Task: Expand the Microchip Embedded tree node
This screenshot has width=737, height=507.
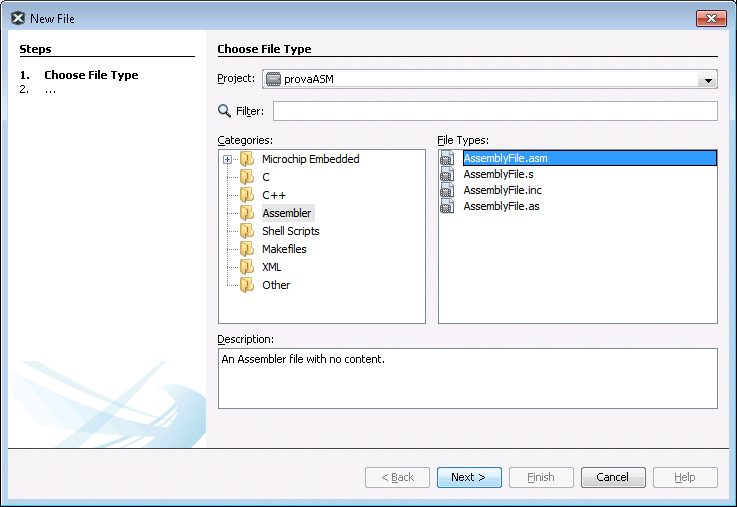Action: tap(227, 159)
